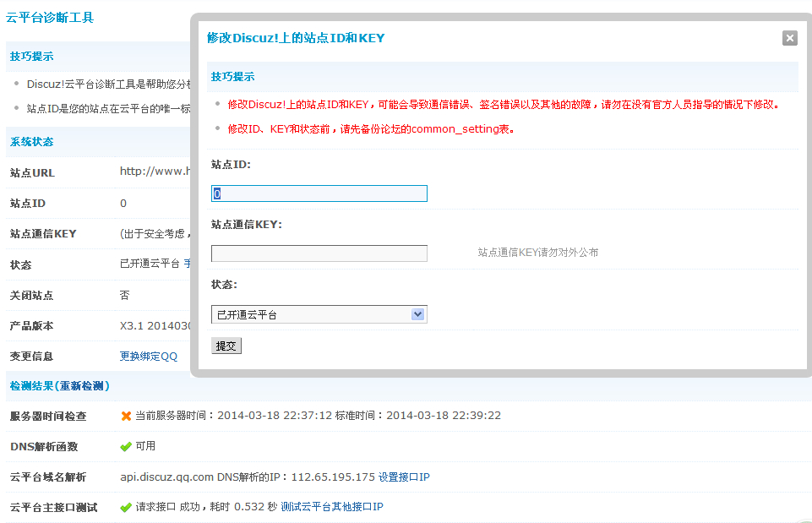Click the dropdown arrow of 状态 select
812x523 pixels.
[x=417, y=314]
